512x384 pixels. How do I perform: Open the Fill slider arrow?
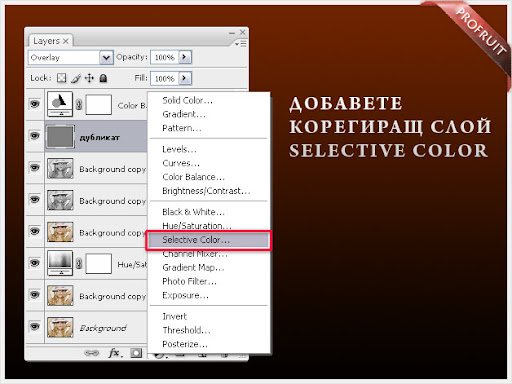pyautogui.click(x=185, y=78)
